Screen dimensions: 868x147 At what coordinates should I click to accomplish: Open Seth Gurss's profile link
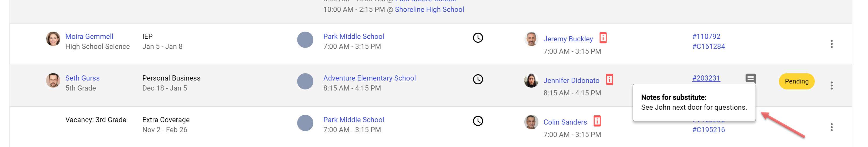(x=83, y=78)
